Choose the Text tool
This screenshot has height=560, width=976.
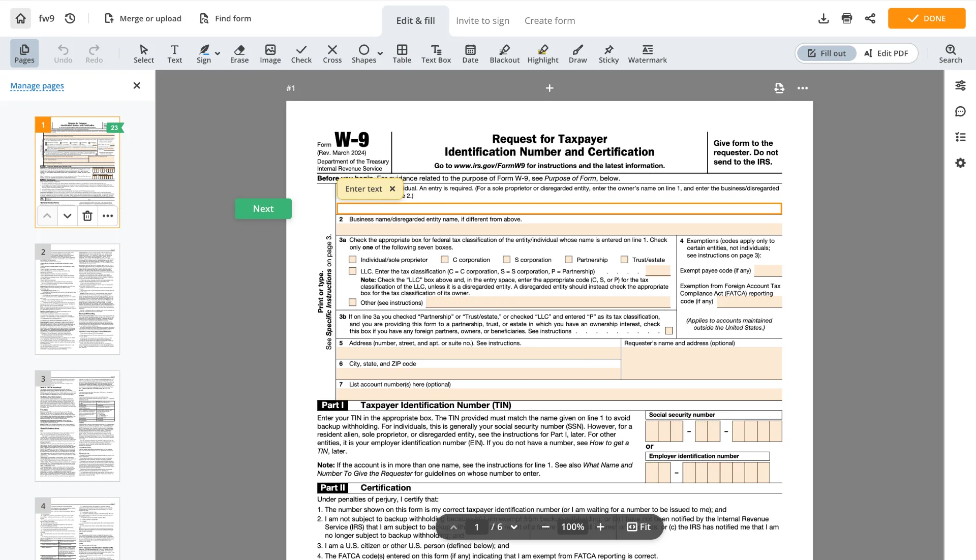[174, 53]
